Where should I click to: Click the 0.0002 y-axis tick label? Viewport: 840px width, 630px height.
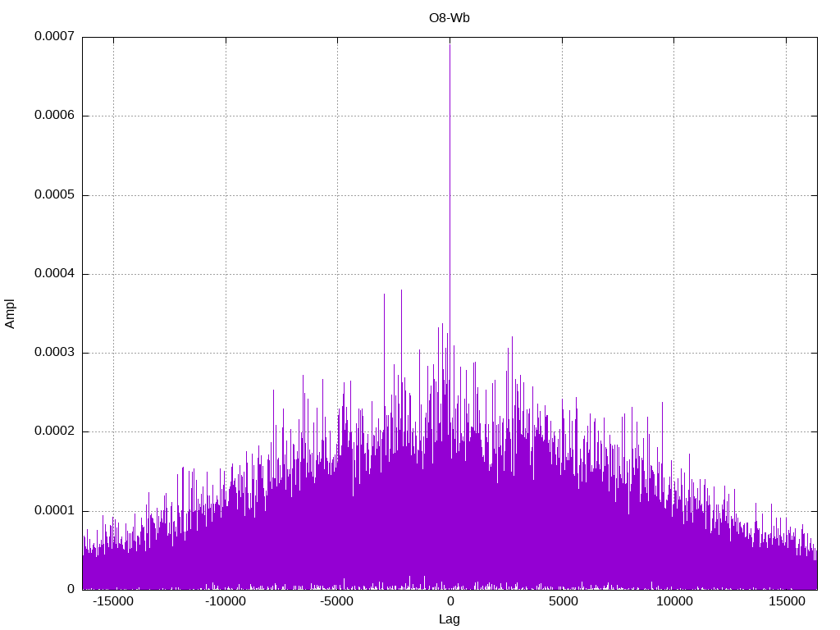click(54, 431)
